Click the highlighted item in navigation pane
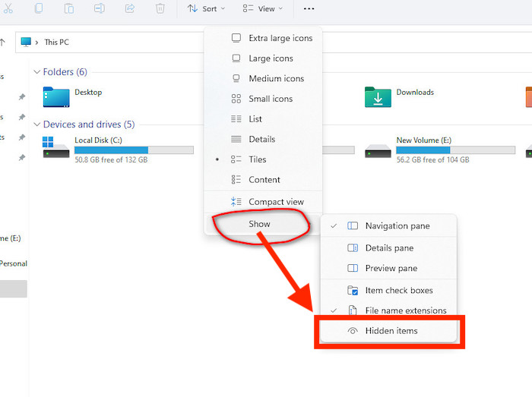Screen dimensions: 532x397 (14, 289)
